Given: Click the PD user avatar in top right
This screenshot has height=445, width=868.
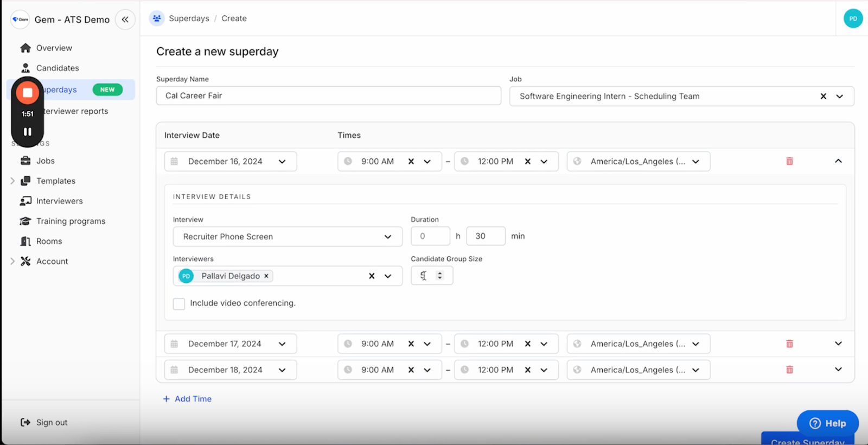Looking at the screenshot, I should (x=853, y=18).
